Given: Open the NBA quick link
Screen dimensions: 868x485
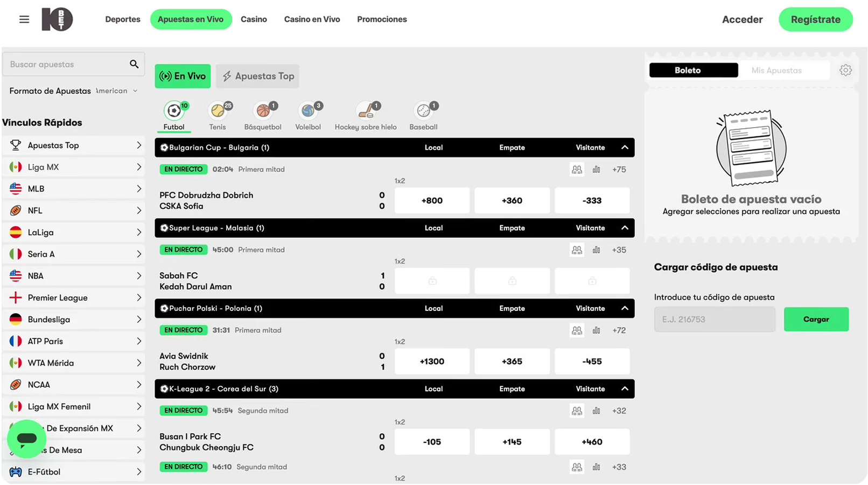Looking at the screenshot, I should pyautogui.click(x=74, y=275).
